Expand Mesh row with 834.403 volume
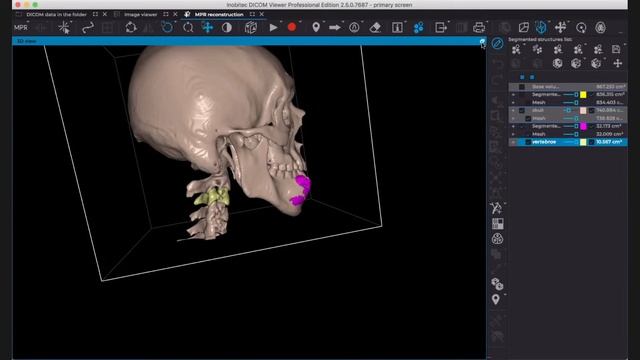Viewport: 640px width, 360px height. 513,102
